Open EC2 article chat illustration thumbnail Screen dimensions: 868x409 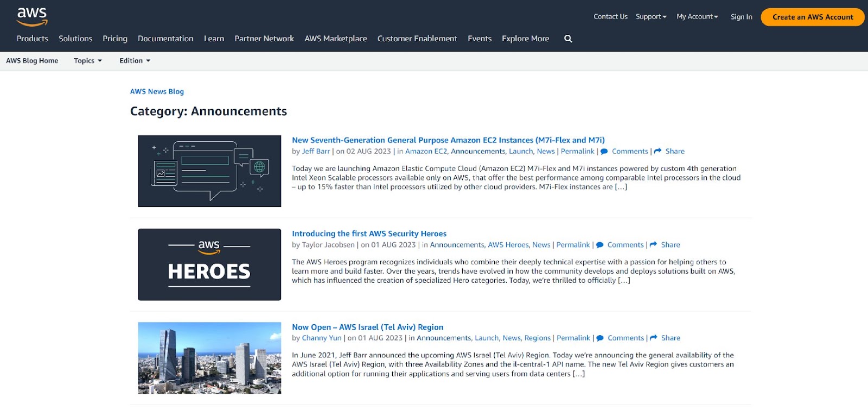pyautogui.click(x=209, y=171)
